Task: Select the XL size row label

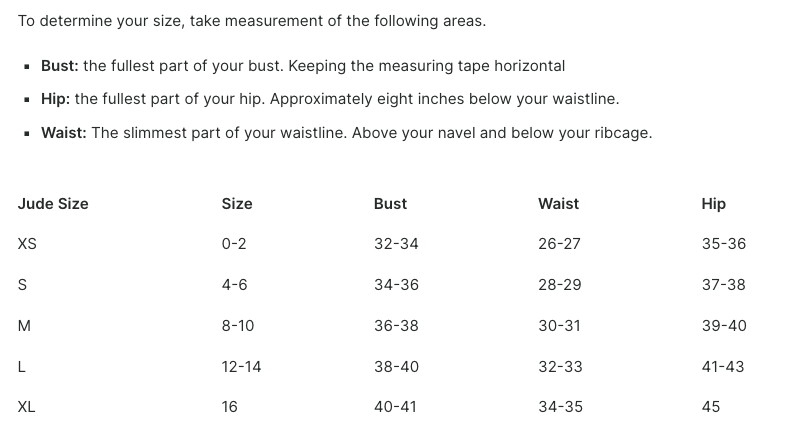Action: (x=26, y=407)
